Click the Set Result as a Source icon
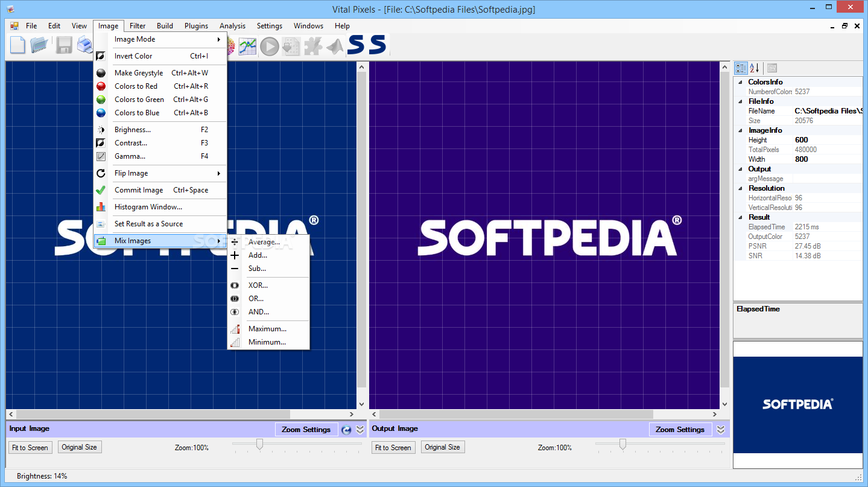This screenshot has width=868, height=487. [101, 224]
